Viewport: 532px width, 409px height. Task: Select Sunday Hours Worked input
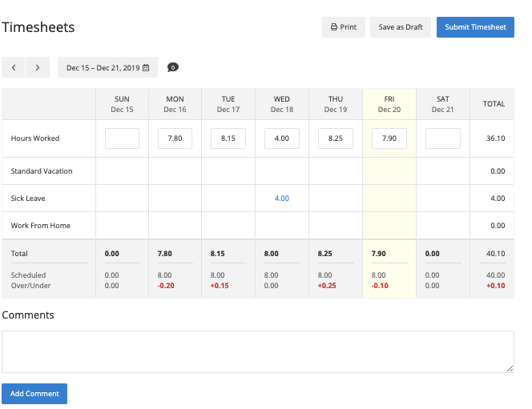coord(122,138)
